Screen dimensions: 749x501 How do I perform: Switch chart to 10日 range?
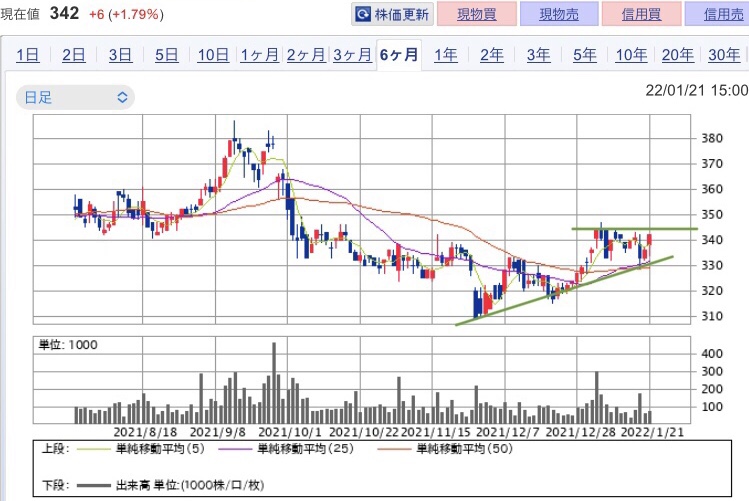tap(213, 55)
